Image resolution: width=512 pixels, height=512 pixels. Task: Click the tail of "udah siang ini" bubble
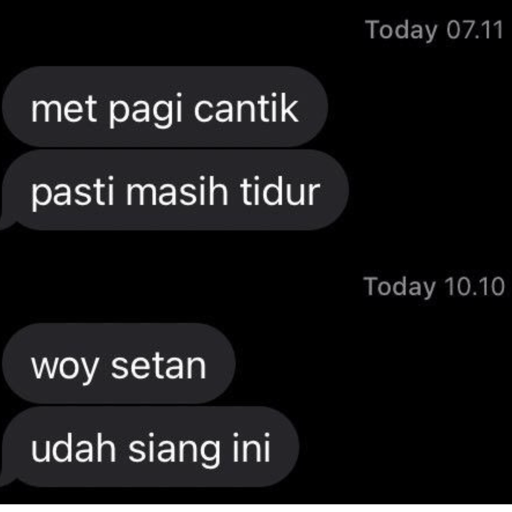point(7,479)
